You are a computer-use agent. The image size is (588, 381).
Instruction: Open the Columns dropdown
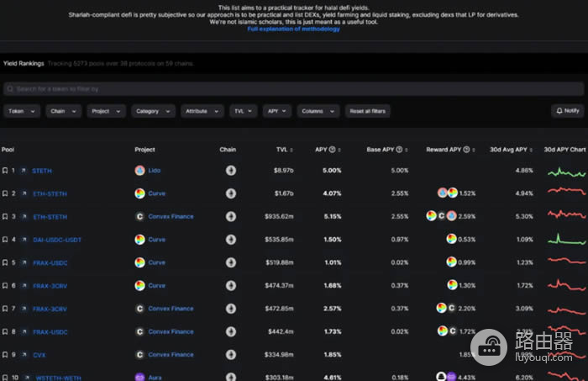[318, 111]
